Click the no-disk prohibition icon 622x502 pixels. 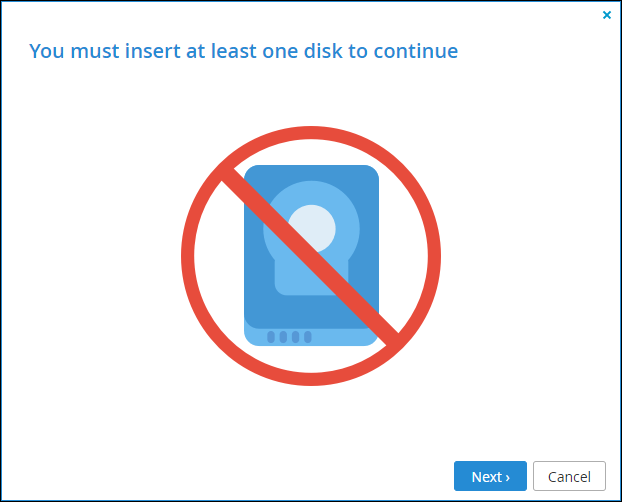coord(311,256)
